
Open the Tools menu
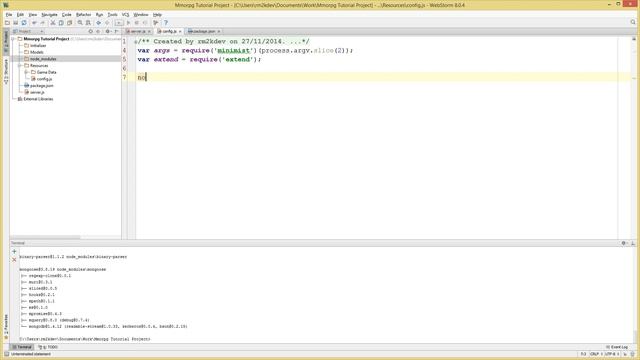pos(112,15)
